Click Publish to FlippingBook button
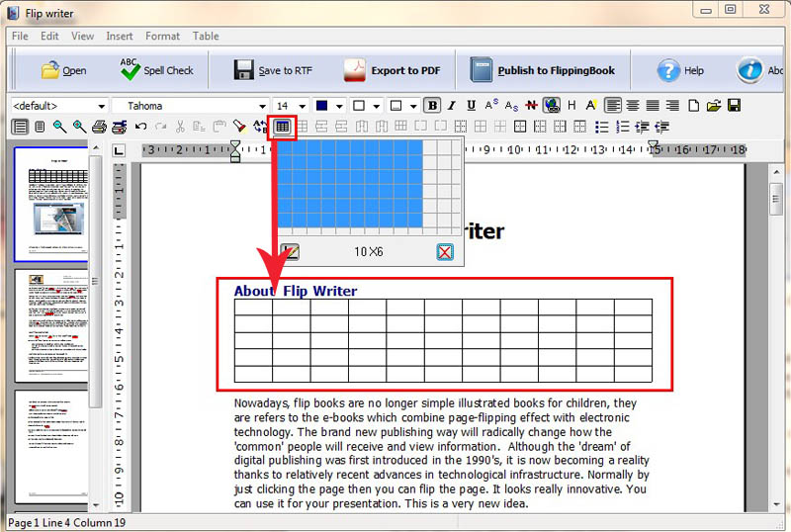Image resolution: width=791 pixels, height=532 pixels. [542, 70]
